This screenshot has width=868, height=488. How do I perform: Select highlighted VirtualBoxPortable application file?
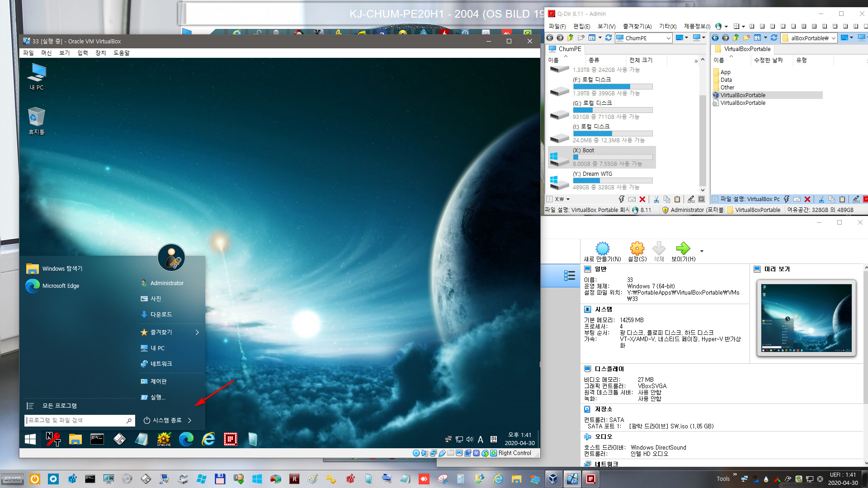[767, 95]
